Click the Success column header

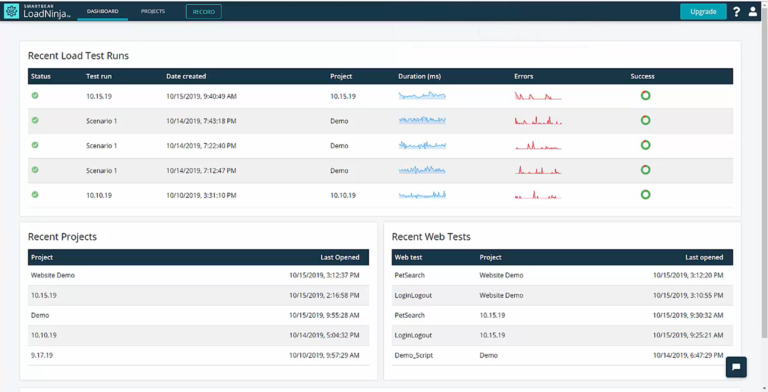[643, 76]
